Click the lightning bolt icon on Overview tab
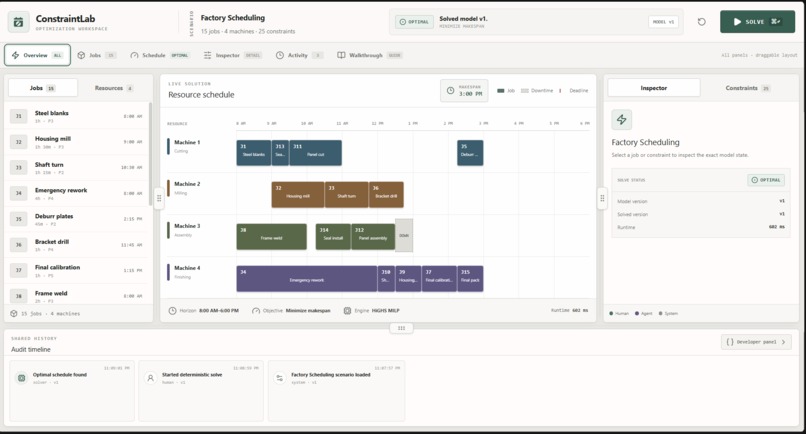Image resolution: width=806 pixels, height=434 pixels. [15, 55]
